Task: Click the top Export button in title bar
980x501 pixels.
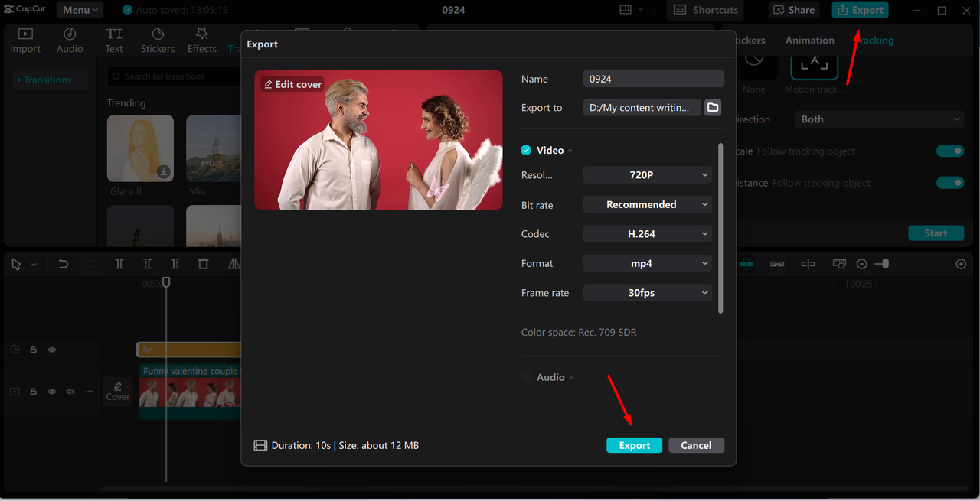Action: [861, 10]
